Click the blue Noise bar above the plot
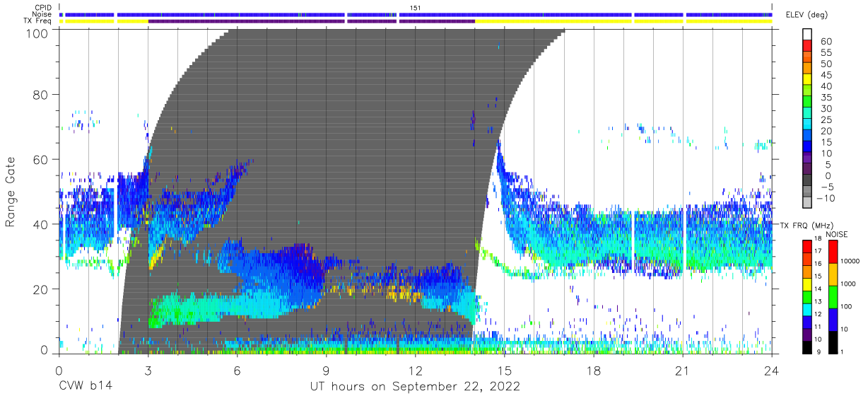The image size is (868, 401). (x=416, y=14)
